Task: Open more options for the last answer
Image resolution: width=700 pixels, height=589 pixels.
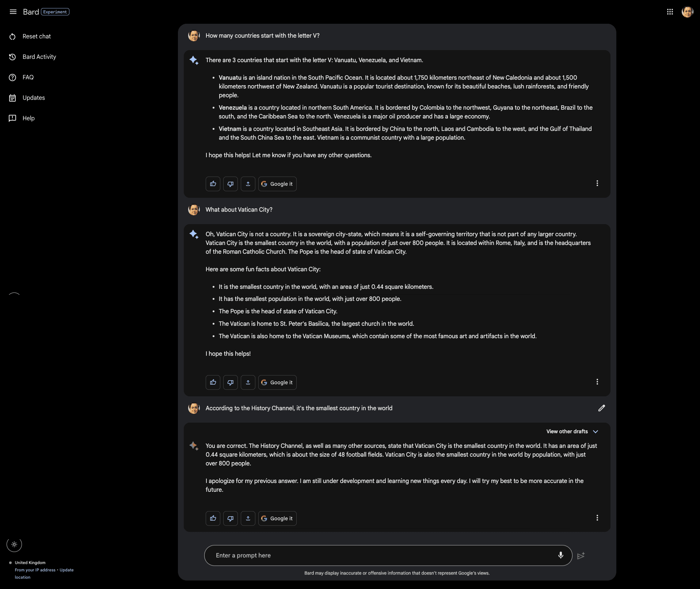Action: point(597,518)
